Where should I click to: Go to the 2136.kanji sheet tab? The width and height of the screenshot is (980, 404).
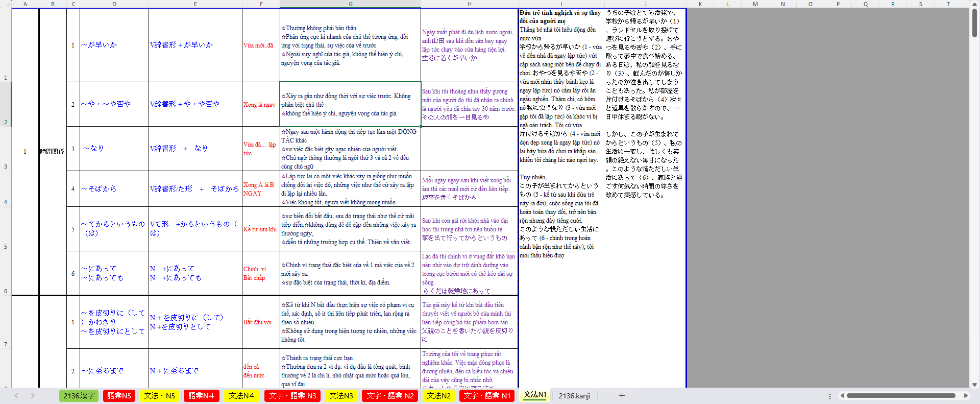[574, 396]
